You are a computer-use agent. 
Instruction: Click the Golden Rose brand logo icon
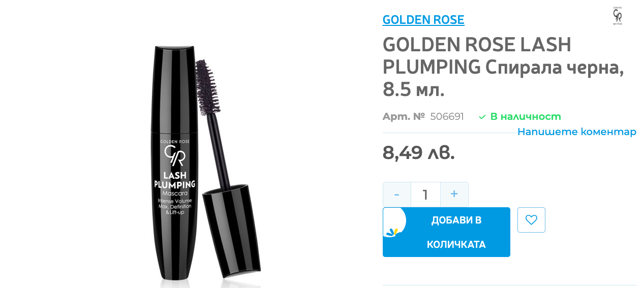coord(618,16)
